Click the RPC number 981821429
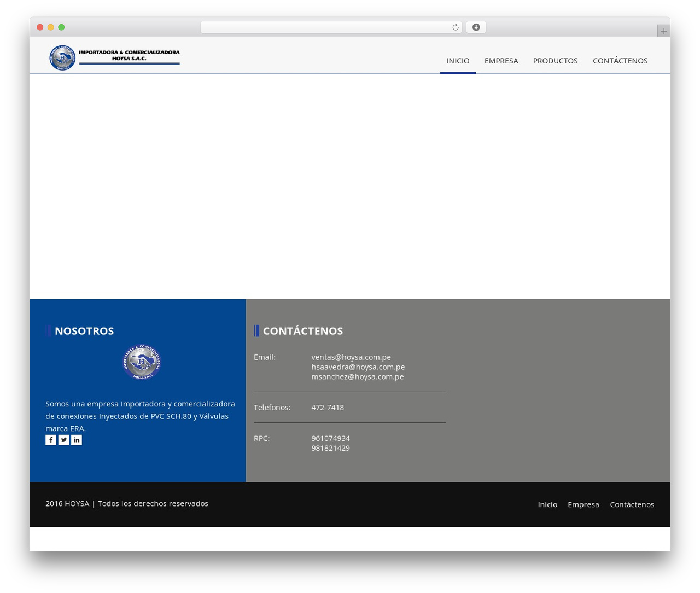 [331, 448]
